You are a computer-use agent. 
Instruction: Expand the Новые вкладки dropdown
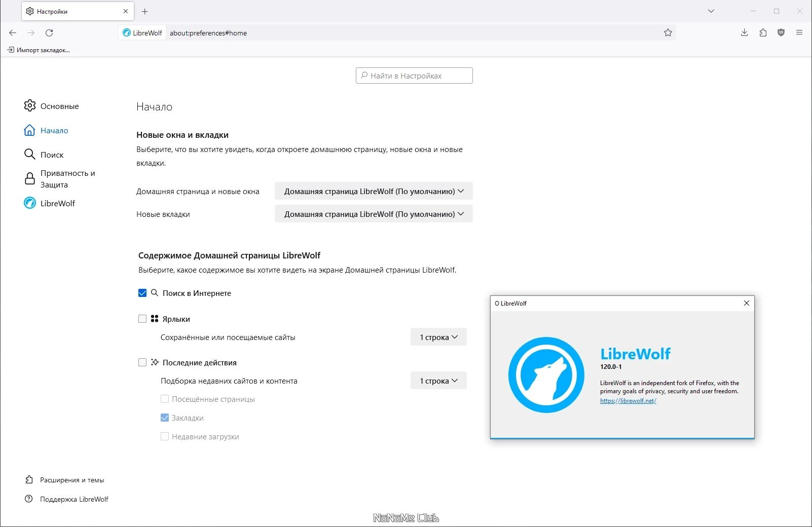(x=374, y=214)
